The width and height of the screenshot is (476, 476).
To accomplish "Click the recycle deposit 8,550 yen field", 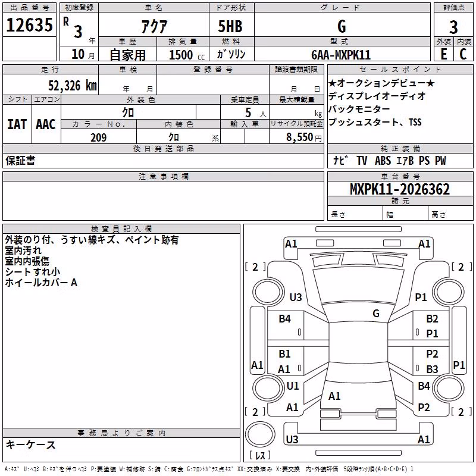I will click(296, 137).
